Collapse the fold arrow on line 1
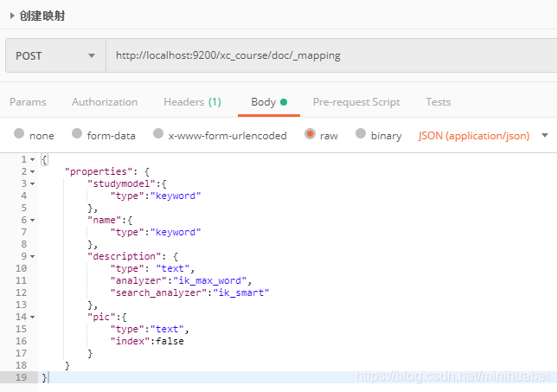 point(32,159)
